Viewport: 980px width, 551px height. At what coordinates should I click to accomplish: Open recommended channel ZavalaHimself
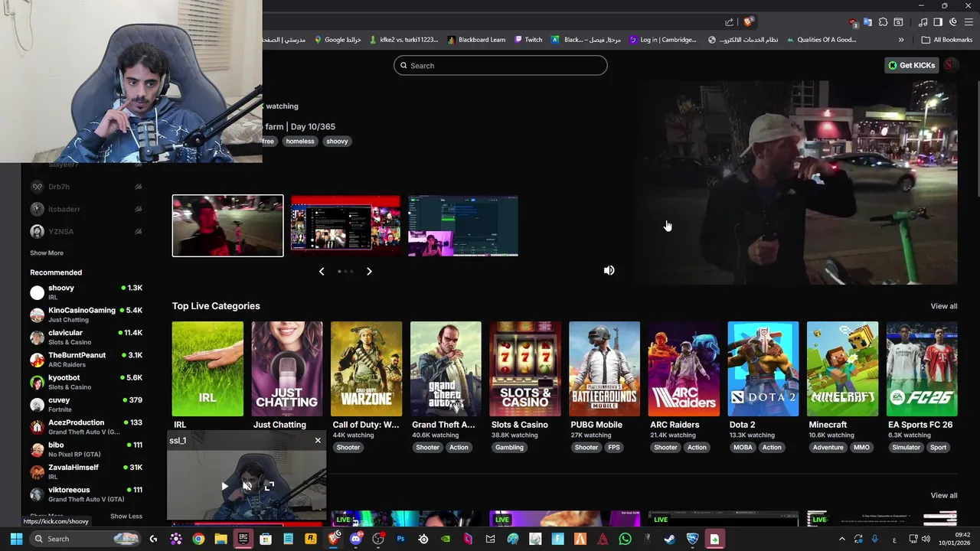86,471
